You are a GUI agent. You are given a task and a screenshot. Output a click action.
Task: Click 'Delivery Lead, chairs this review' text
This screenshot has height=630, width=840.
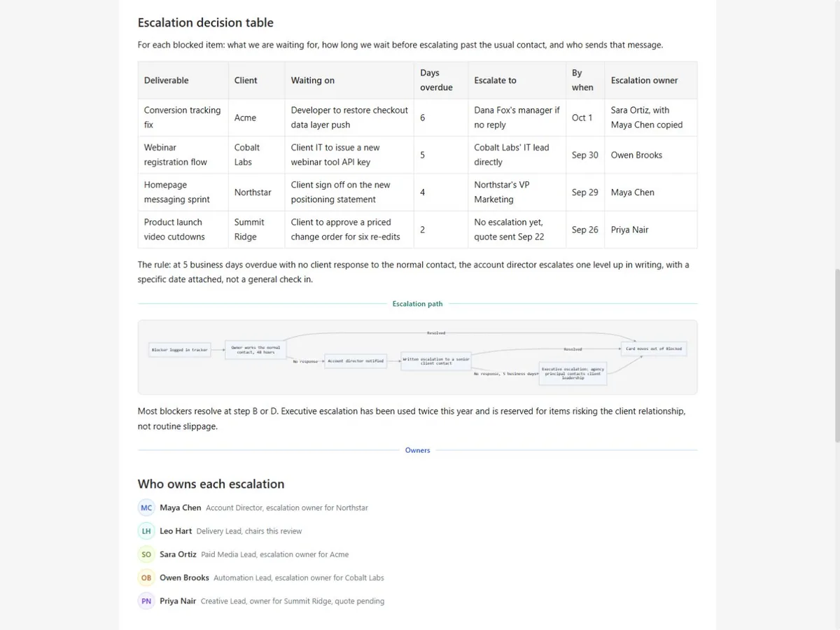249,531
